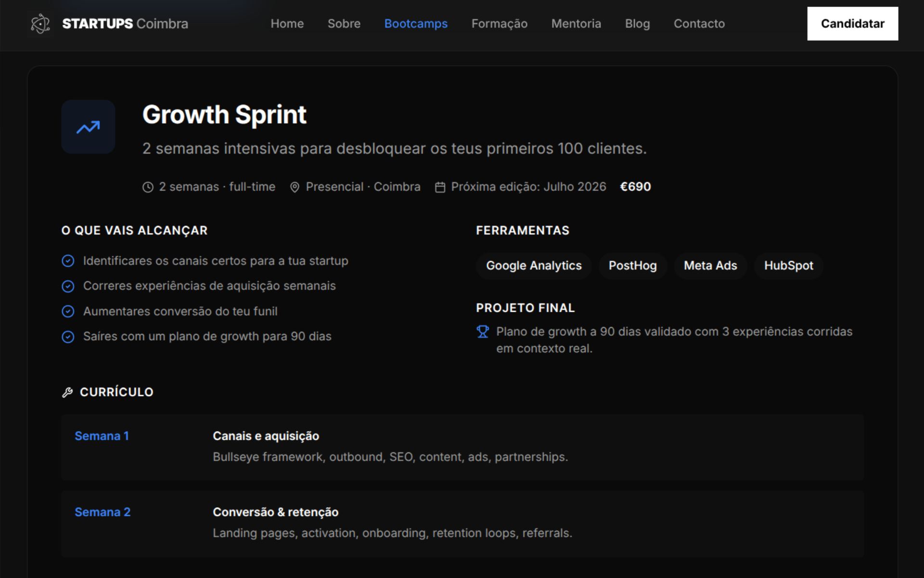Viewport: 924px width, 578px height.
Task: Click the Landing pages, activation description line
Action: (392, 533)
